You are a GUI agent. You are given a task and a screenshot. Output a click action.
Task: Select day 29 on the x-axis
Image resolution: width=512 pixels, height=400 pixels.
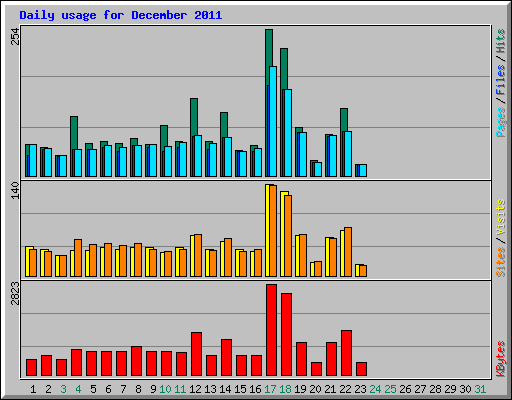coord(450,389)
